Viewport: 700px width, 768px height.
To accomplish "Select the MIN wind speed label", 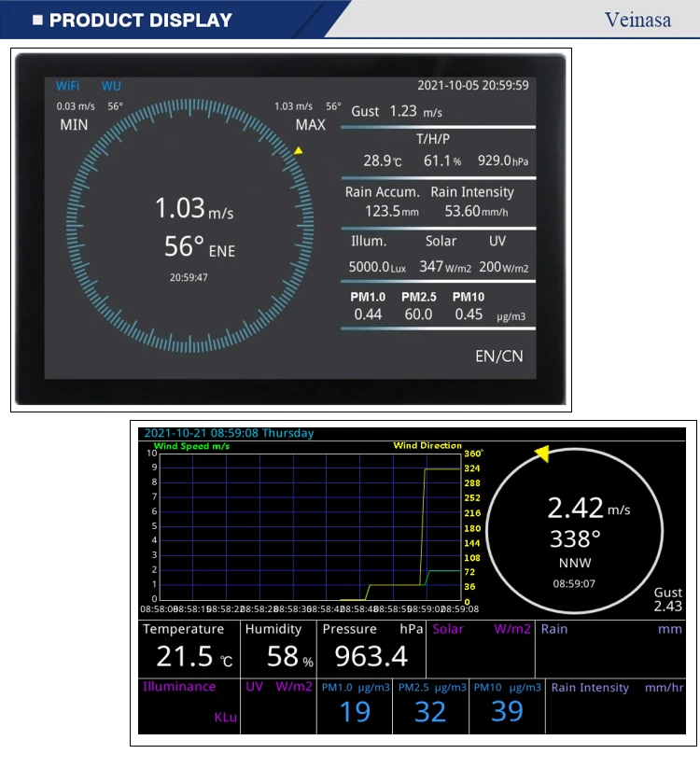I will 74,125.
